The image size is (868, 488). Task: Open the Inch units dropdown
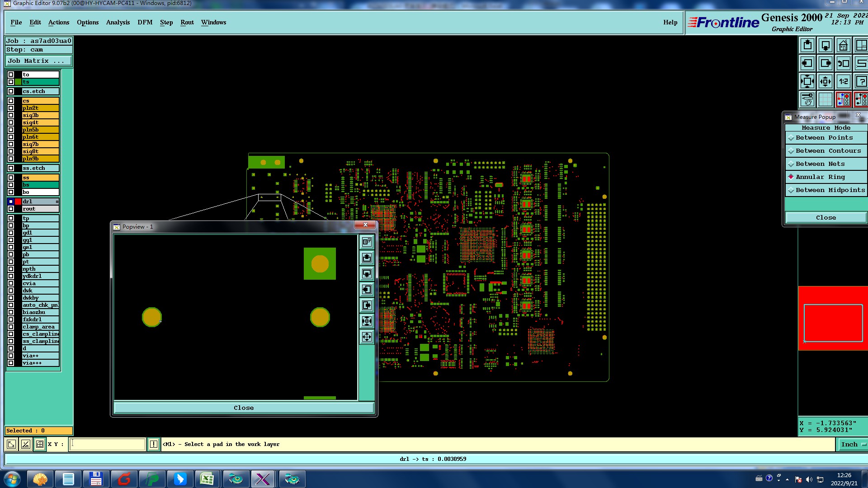[x=852, y=445]
